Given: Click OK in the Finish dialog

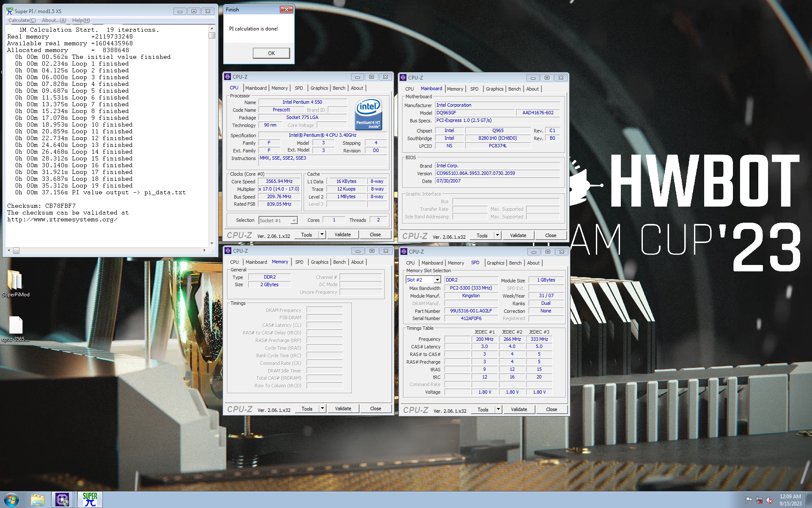Looking at the screenshot, I should tap(272, 53).
